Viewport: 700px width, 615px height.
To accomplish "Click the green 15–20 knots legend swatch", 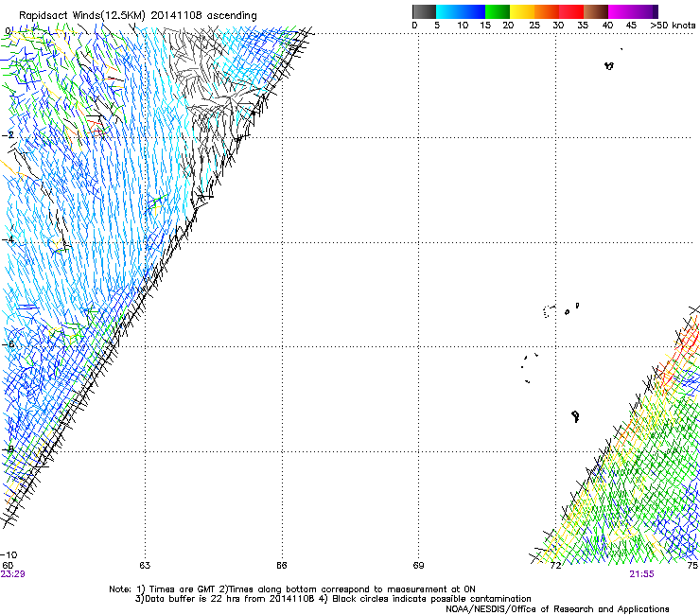I will pyautogui.click(x=498, y=11).
